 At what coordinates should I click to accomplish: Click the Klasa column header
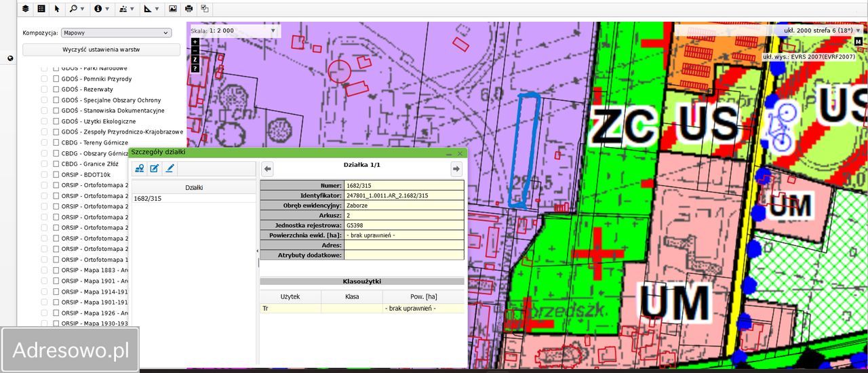pyautogui.click(x=352, y=296)
